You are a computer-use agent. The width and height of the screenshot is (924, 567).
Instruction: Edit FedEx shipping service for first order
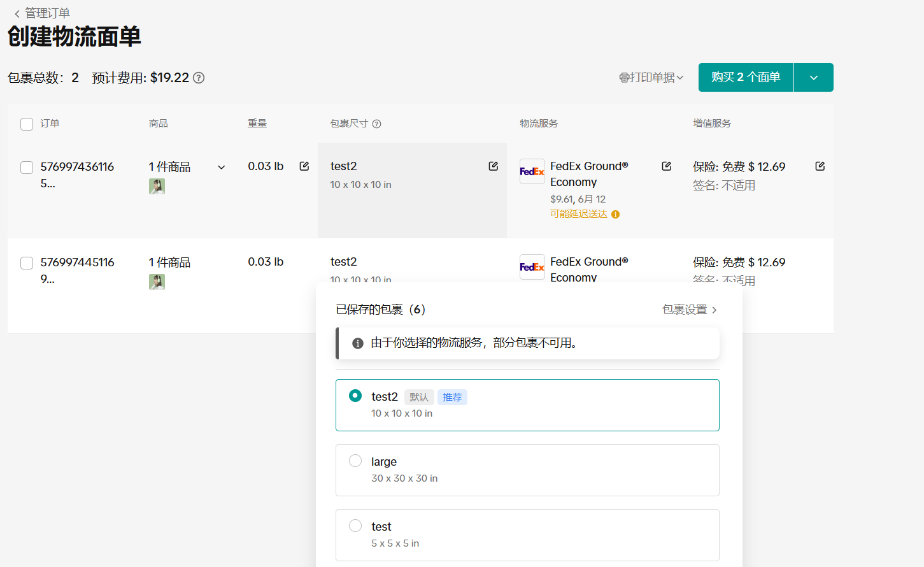coord(666,166)
